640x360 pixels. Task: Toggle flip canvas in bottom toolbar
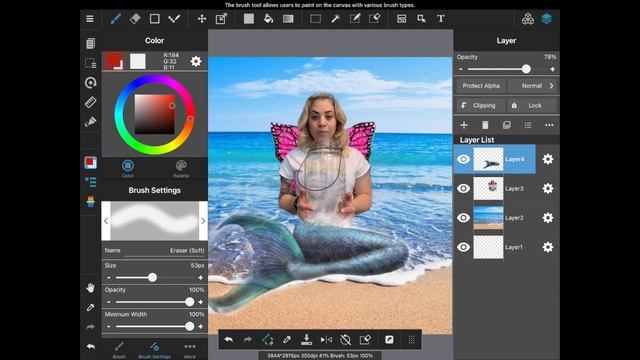point(326,340)
